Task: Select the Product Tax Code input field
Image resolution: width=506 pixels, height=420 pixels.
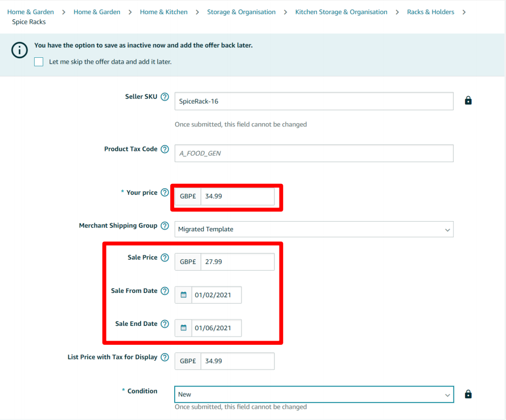Action: pos(314,153)
